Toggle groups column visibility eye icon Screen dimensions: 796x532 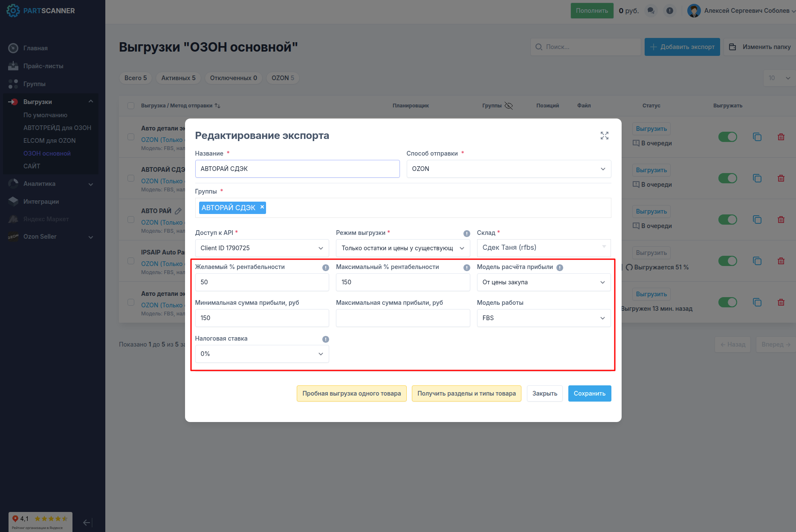point(509,106)
